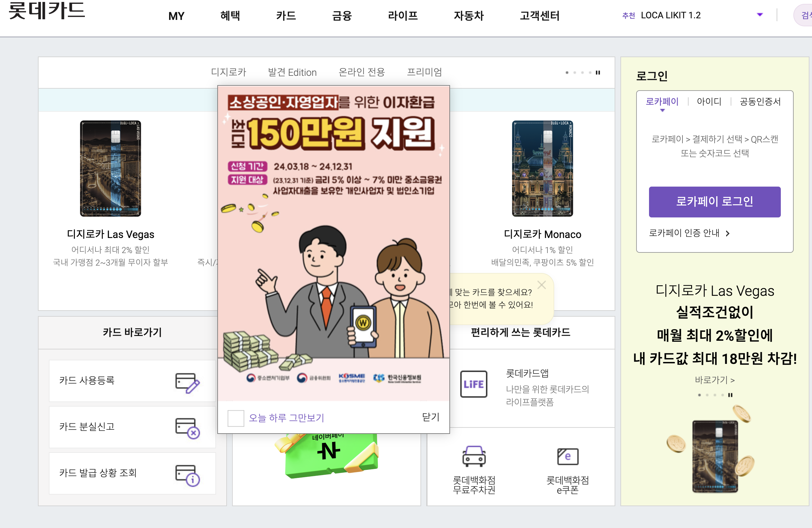Open the 카드 menu
Screen dimensions: 812x528
286,16
